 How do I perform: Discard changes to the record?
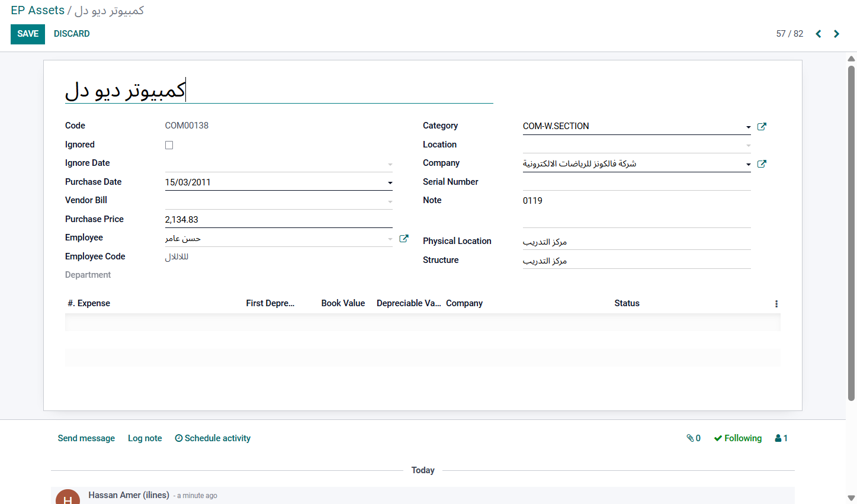[72, 34]
